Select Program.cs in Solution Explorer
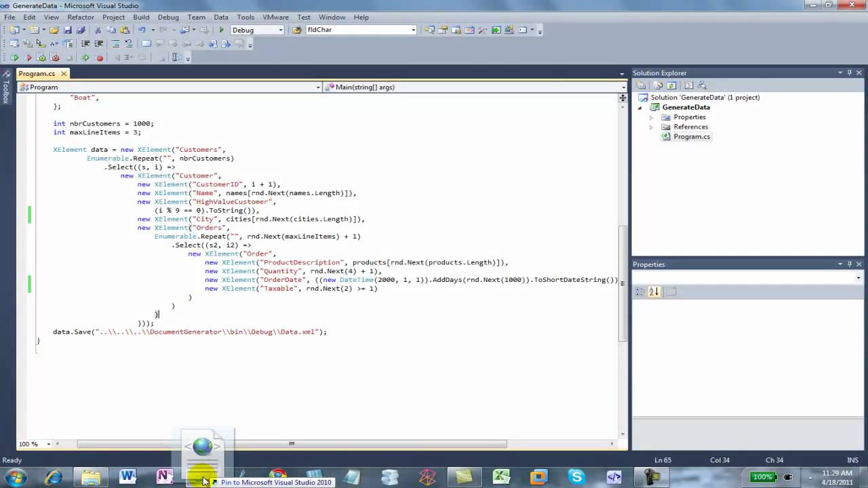This screenshot has width=868, height=488. 692,137
